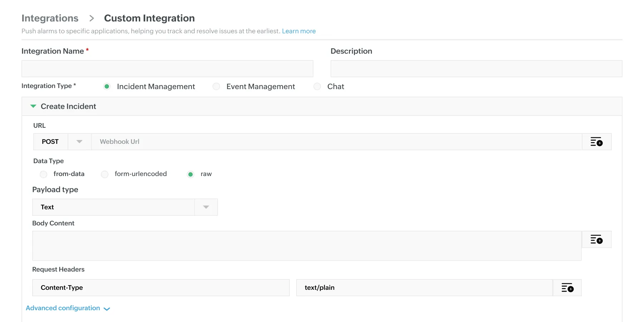This screenshot has width=644, height=322.
Task: Enable the raw data type option
Action: (190, 174)
